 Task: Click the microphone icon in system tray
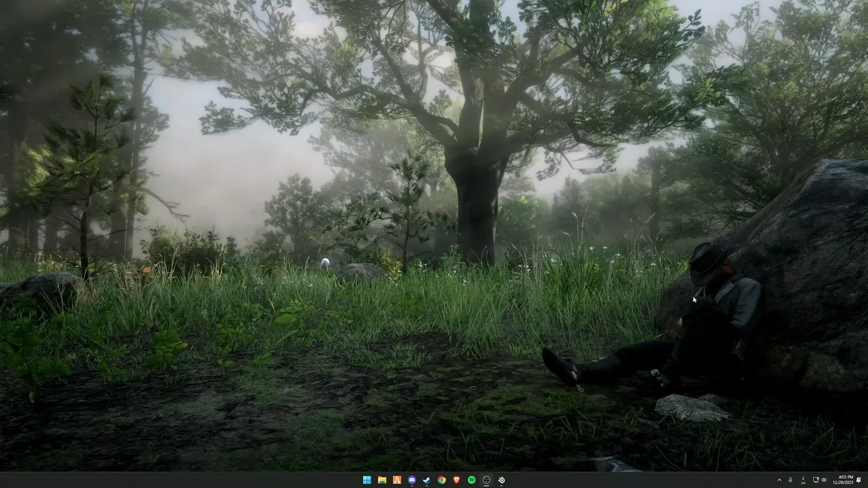click(x=790, y=480)
